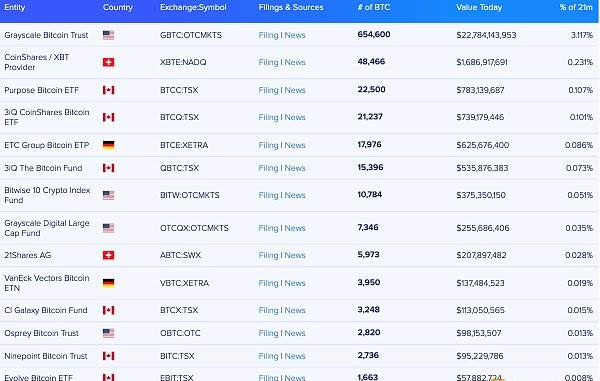Sort by the # of BTC column header
Screen dimensions: 600x381
[x=374, y=7]
